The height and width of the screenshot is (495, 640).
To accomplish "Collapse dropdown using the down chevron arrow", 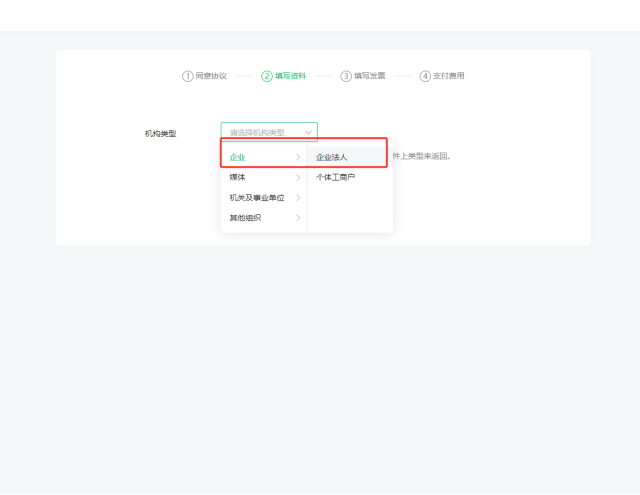I will [x=308, y=132].
